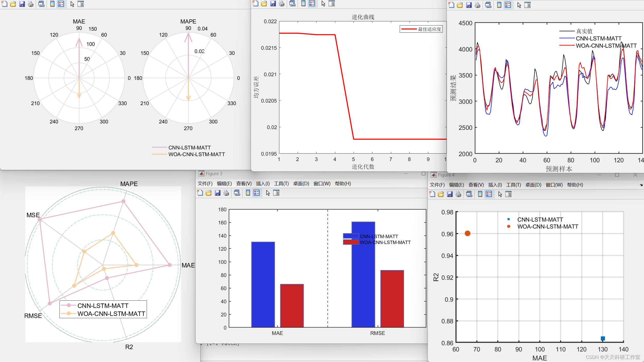
Task: Open 桌面(D) menu in Figure 4
Action: pyautogui.click(x=533, y=185)
